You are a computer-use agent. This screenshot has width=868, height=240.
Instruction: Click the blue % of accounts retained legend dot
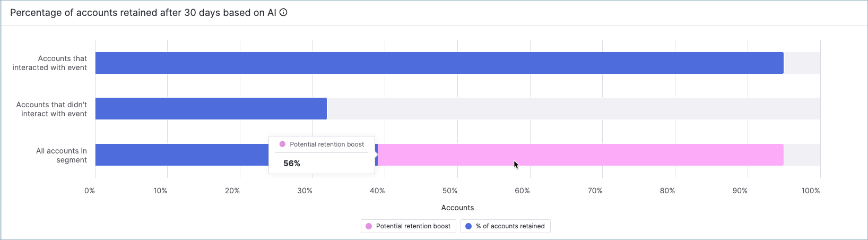pyautogui.click(x=468, y=226)
